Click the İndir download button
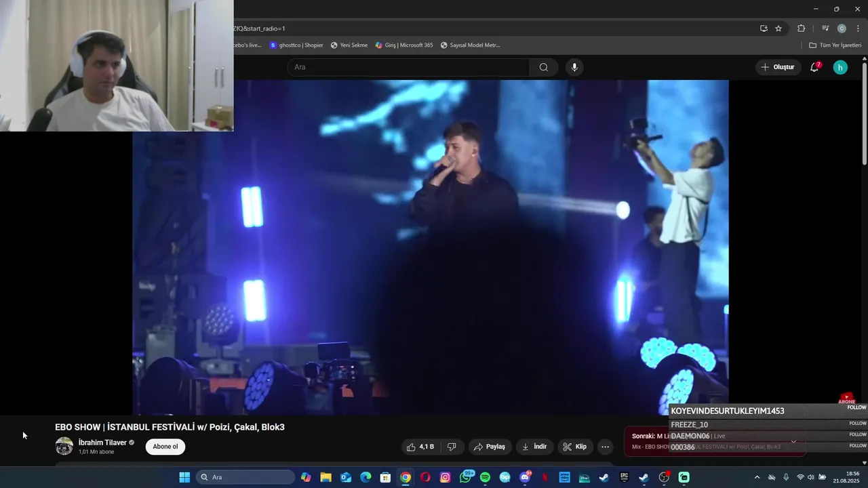Image resolution: width=868 pixels, height=488 pixels. pos(535,447)
